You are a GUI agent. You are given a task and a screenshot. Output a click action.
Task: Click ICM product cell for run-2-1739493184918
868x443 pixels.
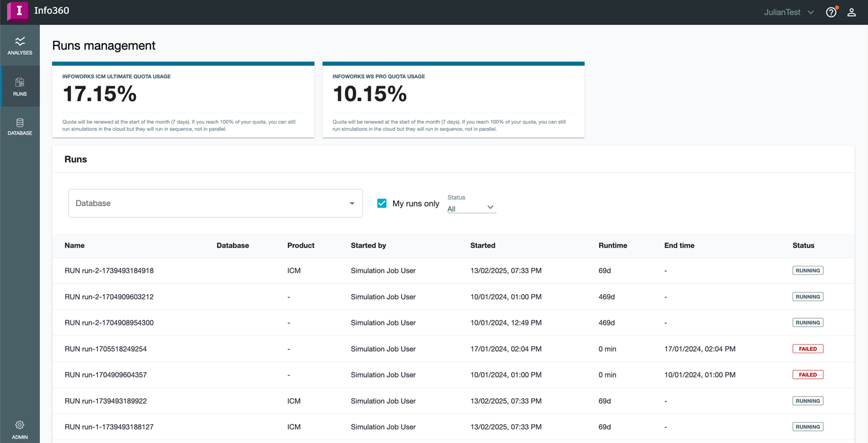pos(294,270)
